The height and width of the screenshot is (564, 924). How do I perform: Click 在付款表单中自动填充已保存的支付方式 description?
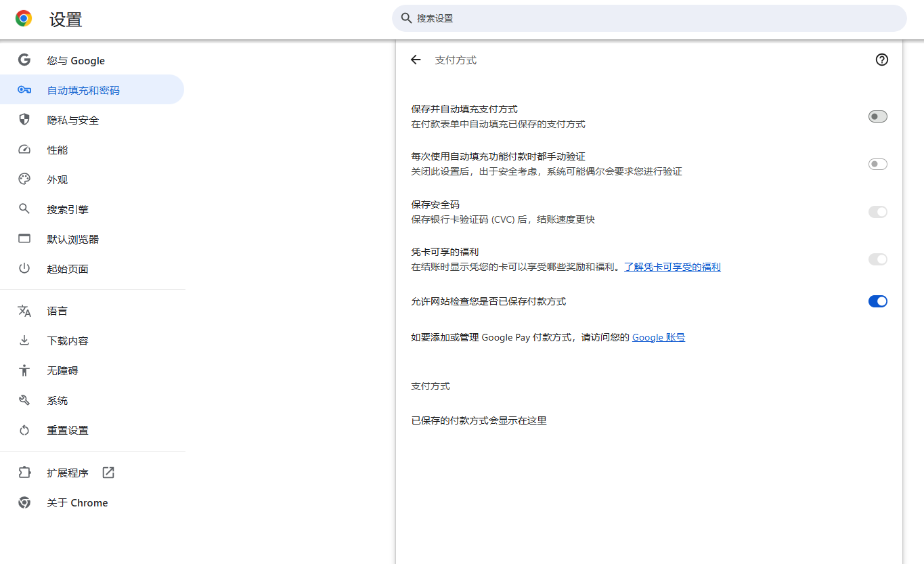click(x=498, y=124)
